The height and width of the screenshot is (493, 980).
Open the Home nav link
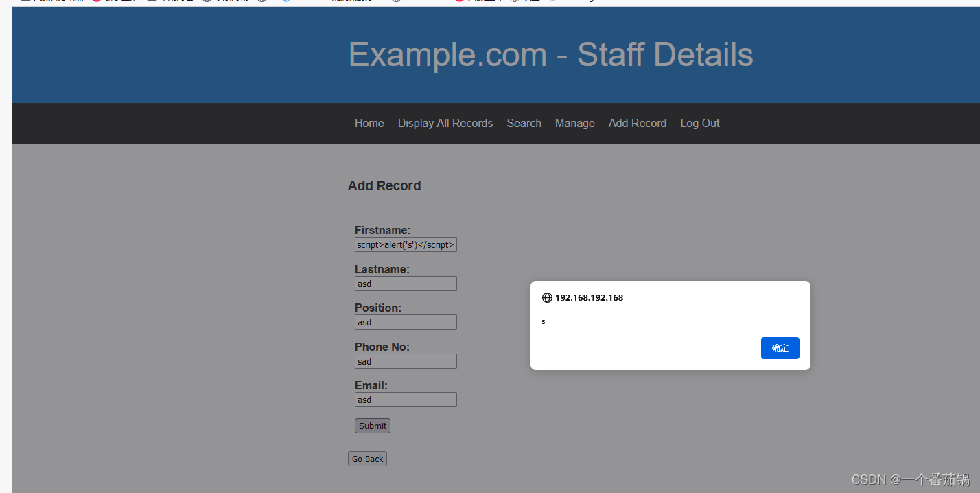(369, 124)
